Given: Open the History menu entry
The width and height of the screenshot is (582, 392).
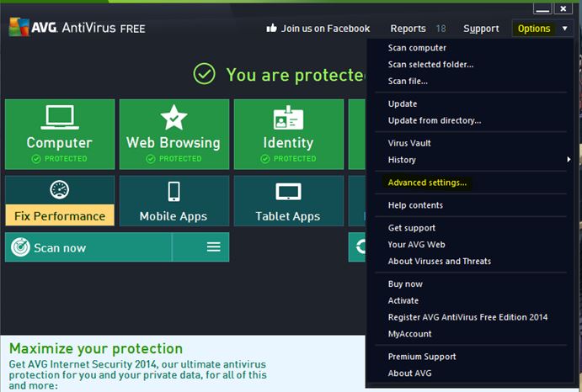Looking at the screenshot, I should coord(402,160).
